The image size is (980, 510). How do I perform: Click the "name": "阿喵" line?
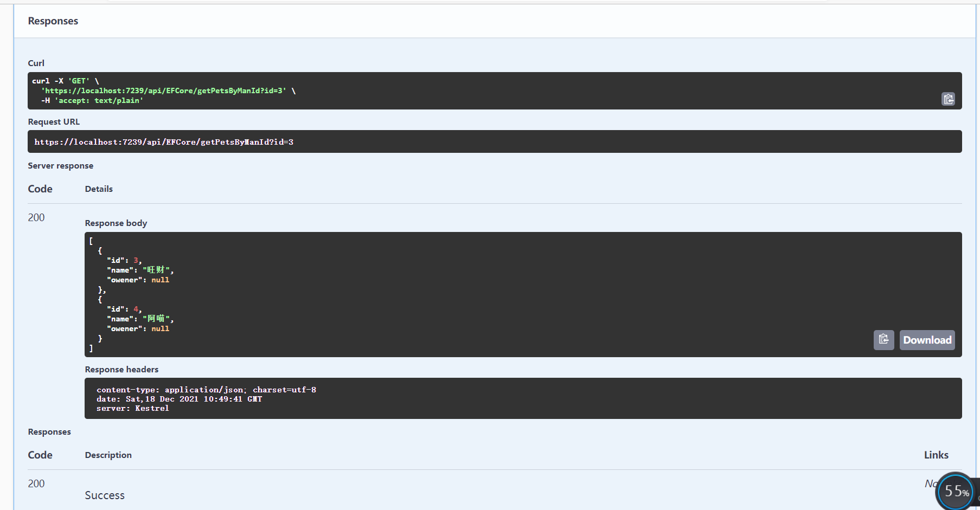[x=140, y=319]
